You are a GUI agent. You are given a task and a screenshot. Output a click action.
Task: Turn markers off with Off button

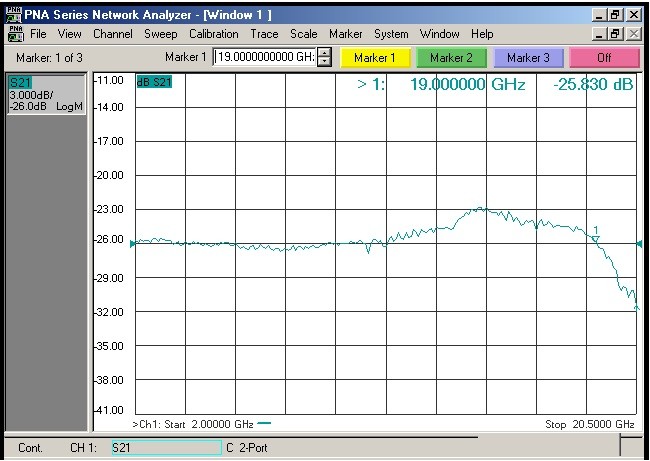(x=604, y=58)
